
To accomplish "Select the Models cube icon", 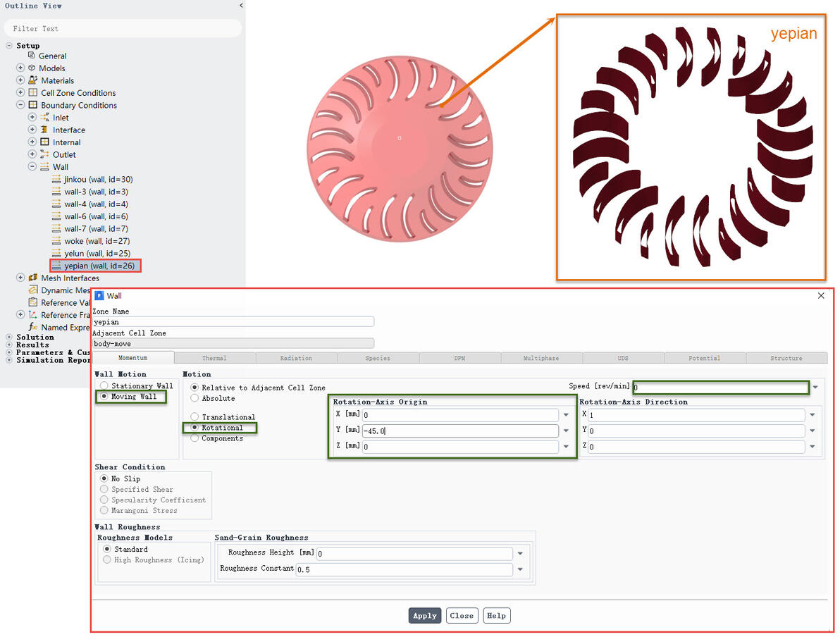I will [32, 68].
